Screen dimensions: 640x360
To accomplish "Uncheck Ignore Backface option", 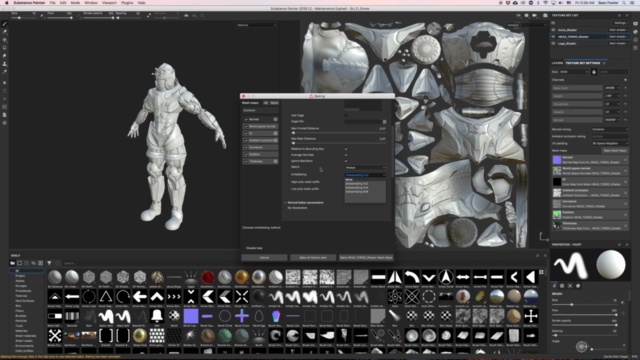I will point(346,161).
